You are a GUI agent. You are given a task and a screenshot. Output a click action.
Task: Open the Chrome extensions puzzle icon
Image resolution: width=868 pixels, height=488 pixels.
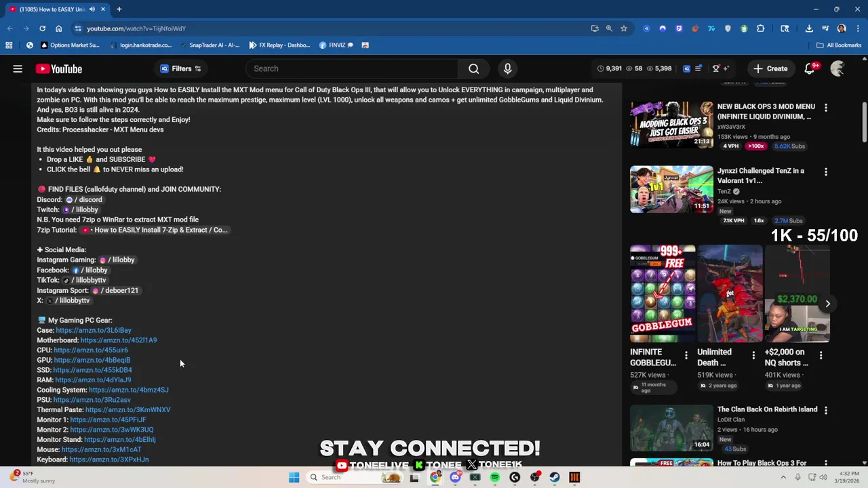760,28
